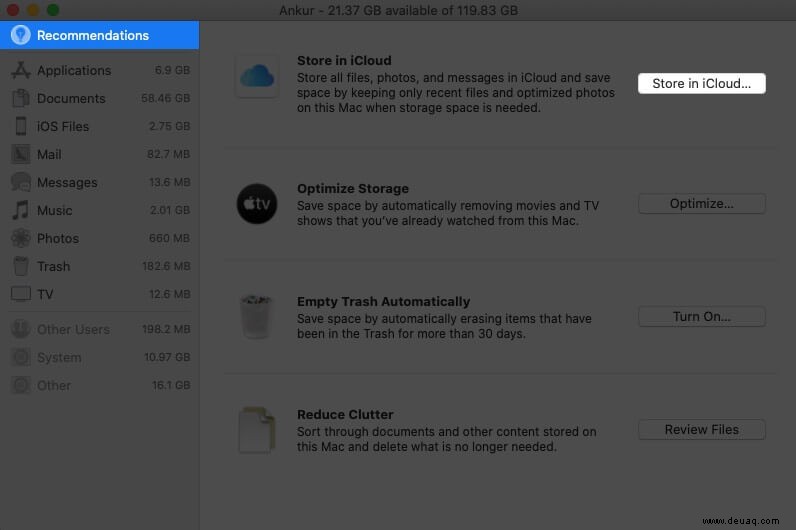Viewport: 796px width, 530px height.
Task: Click the TV screen sidebar icon
Action: tap(21, 294)
